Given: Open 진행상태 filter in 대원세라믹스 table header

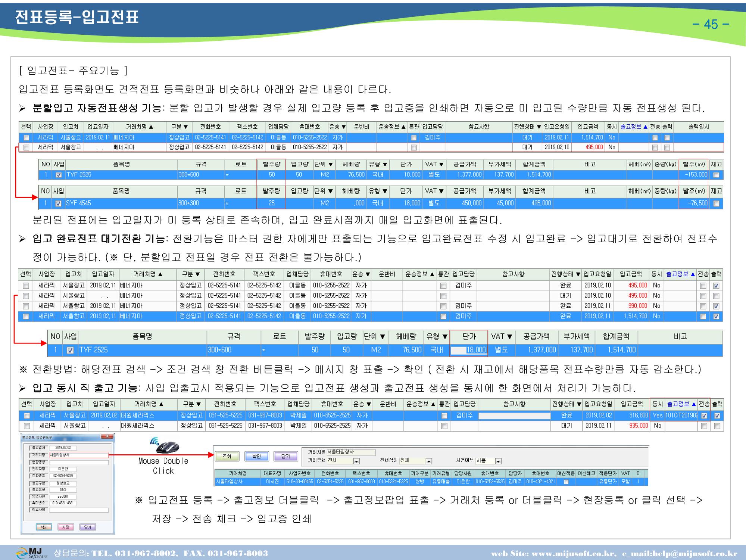Looking at the screenshot, I should (x=566, y=404).
